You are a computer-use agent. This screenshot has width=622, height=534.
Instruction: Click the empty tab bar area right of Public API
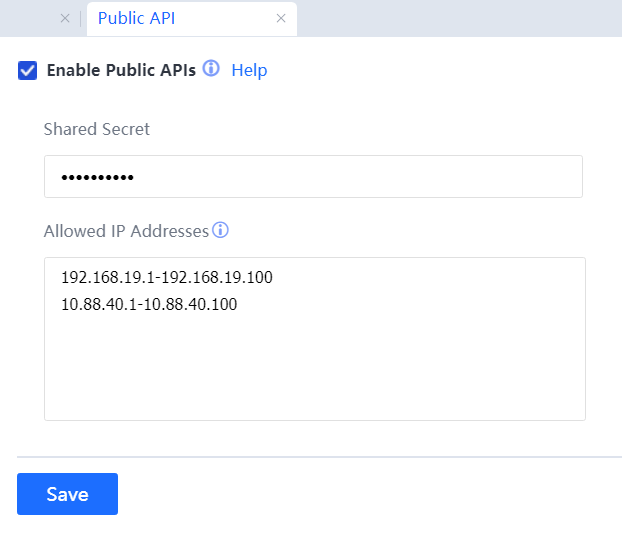460,18
